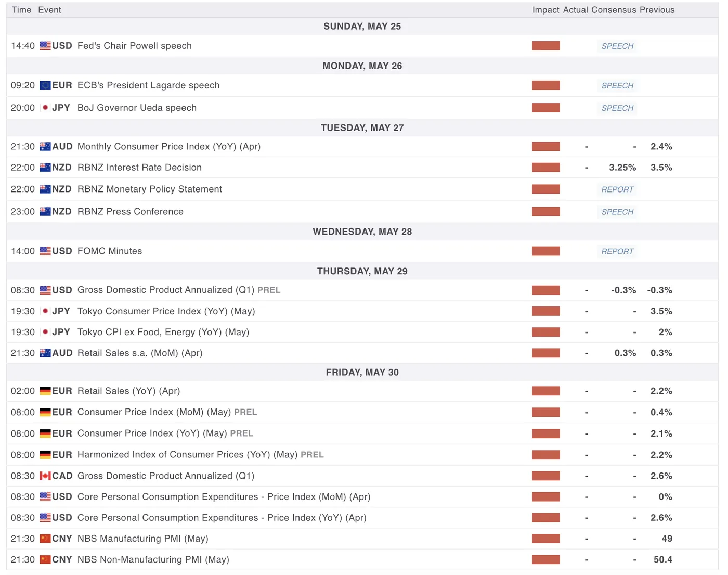Click the Consensus column header

click(x=614, y=10)
